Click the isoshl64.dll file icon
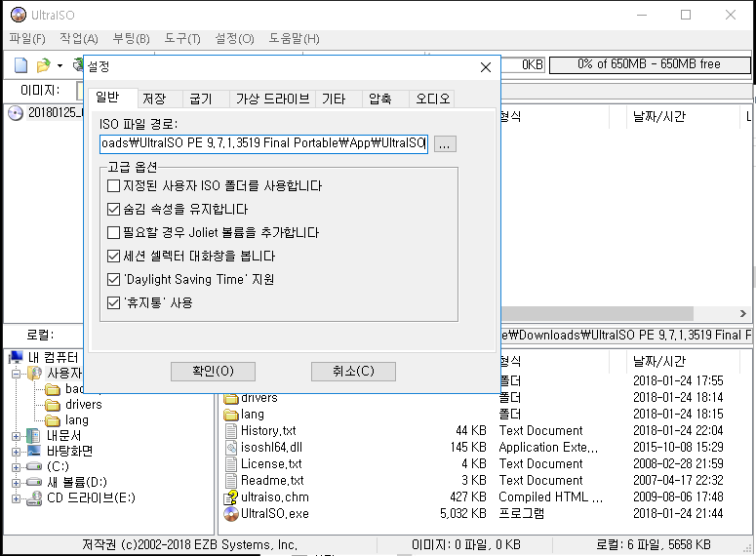 coord(231,447)
